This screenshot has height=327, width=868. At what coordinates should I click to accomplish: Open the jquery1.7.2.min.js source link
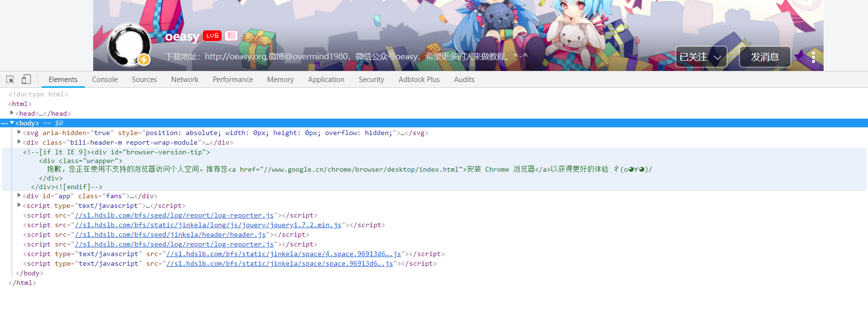point(208,225)
